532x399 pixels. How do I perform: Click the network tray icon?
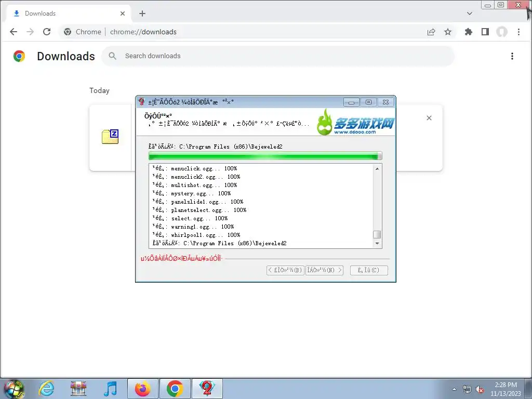coord(467,390)
